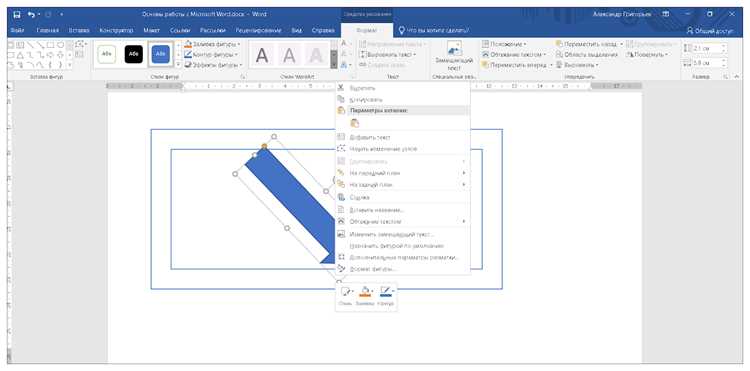750x371 pixels.
Task: Click the text effects A icon
Action: tap(345, 65)
